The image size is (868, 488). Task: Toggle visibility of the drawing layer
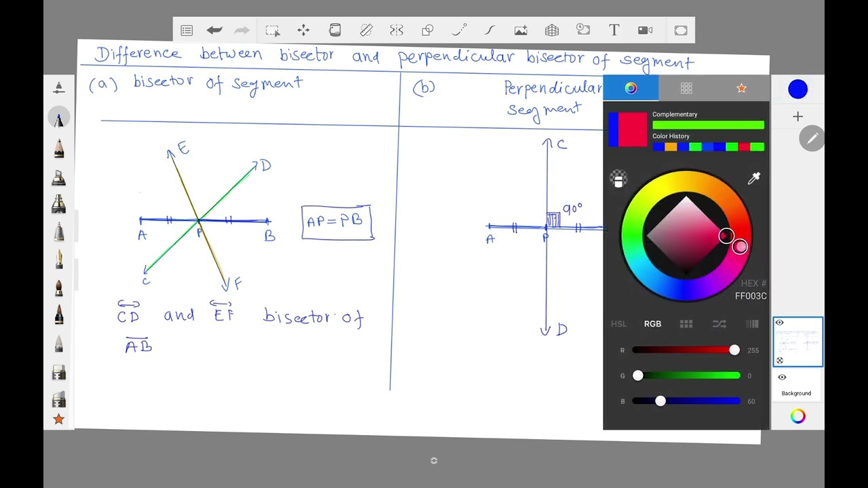click(x=780, y=323)
